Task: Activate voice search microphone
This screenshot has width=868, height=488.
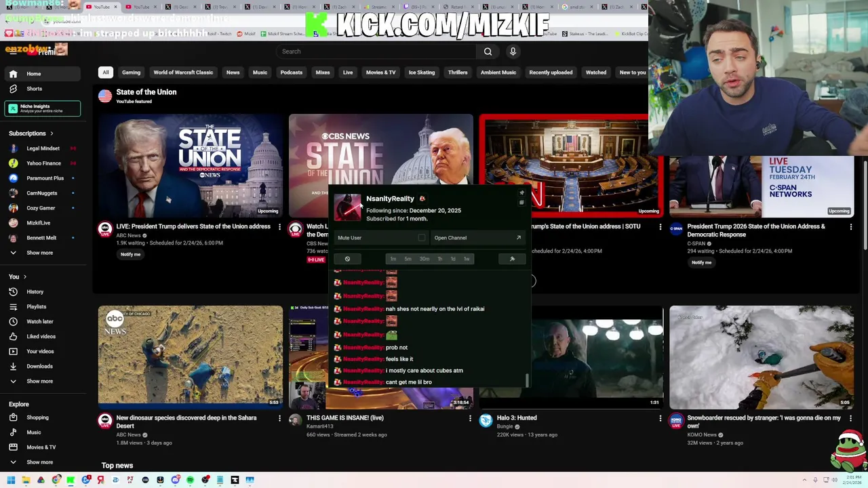Action: tap(513, 52)
